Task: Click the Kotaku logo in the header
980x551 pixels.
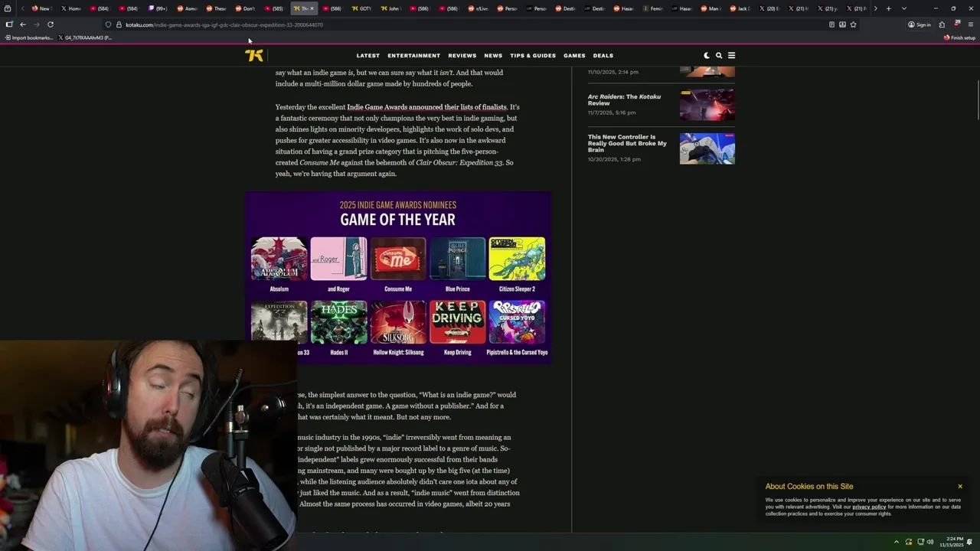Action: 254,55
